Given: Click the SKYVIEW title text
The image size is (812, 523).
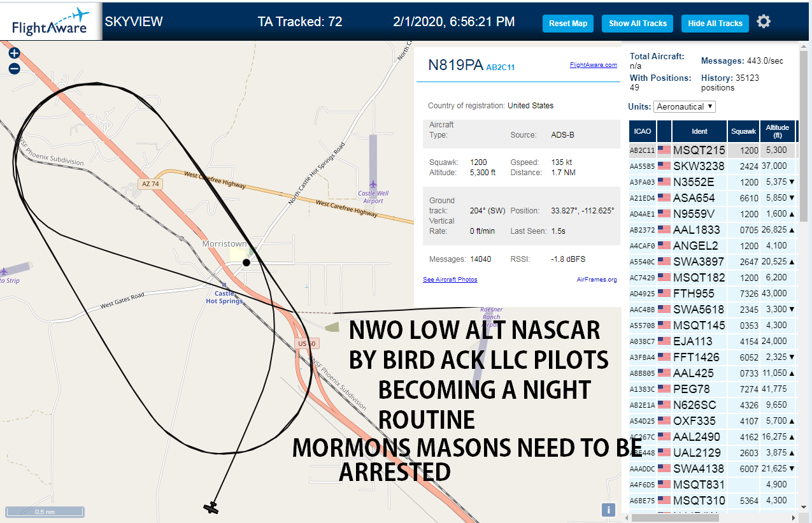Looking at the screenshot, I should click(134, 22).
